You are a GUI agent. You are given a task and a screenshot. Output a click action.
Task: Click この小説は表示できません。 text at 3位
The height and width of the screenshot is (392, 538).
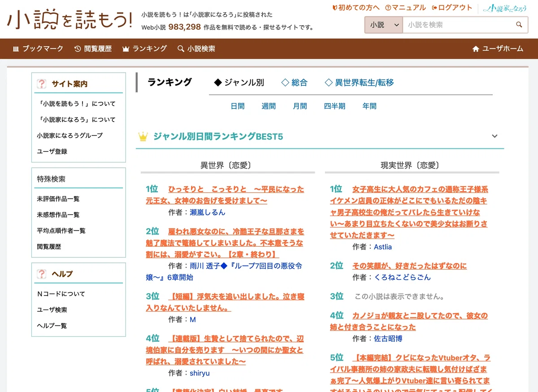pyautogui.click(x=399, y=296)
